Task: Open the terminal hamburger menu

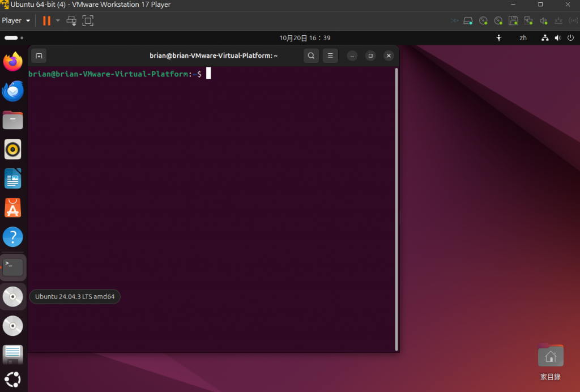Action: (x=330, y=56)
